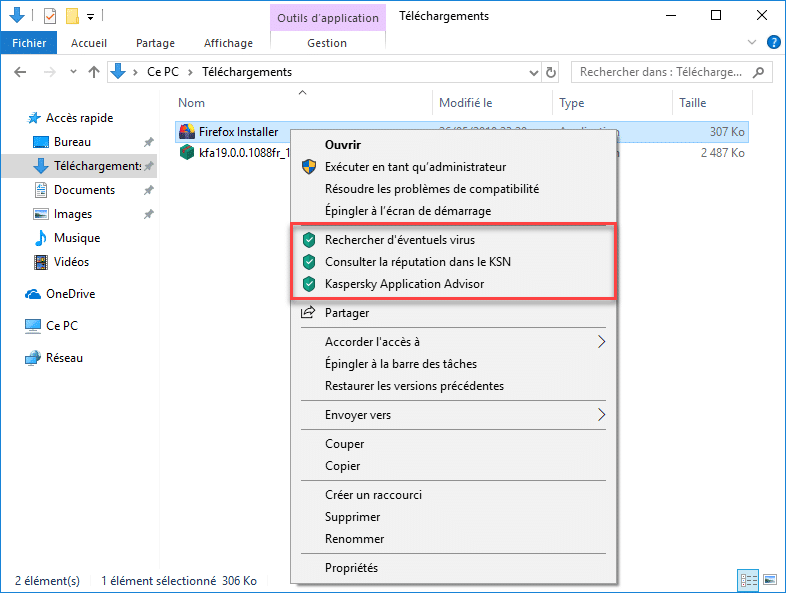Unpin Bureau from quick access
Viewport: 786px width, 593px height.
pyautogui.click(x=148, y=142)
